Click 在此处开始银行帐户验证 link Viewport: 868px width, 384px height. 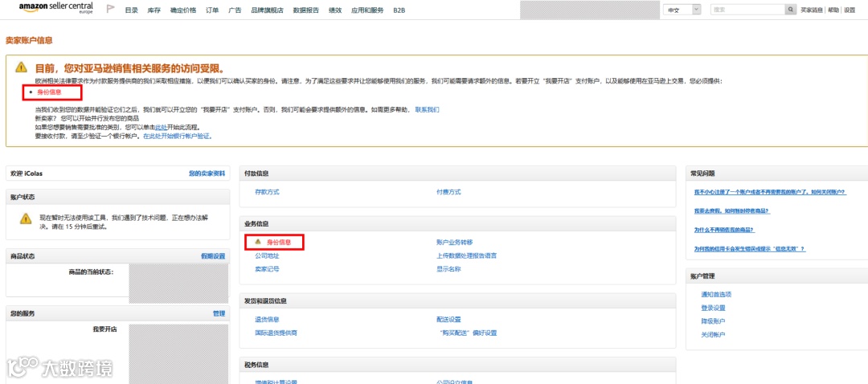(177, 136)
